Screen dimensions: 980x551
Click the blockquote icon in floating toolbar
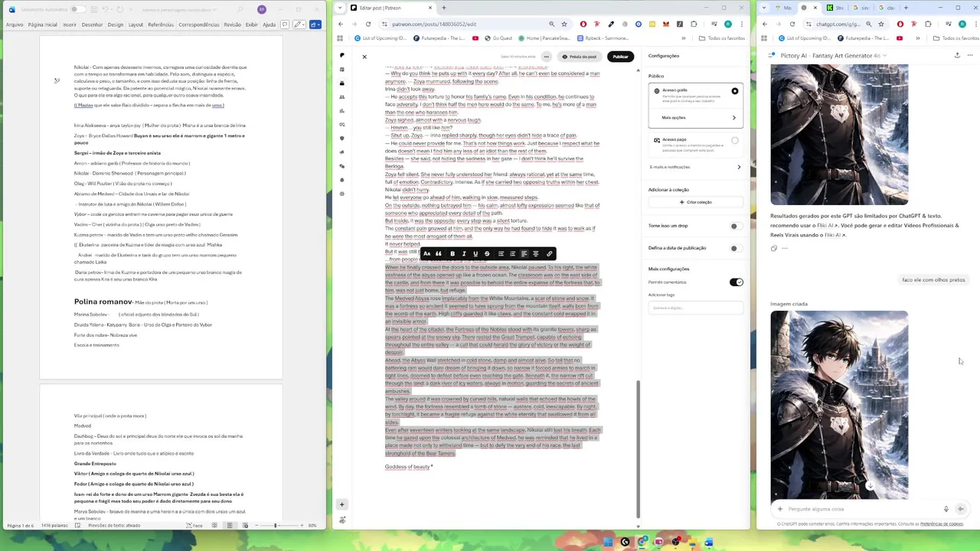tap(439, 254)
